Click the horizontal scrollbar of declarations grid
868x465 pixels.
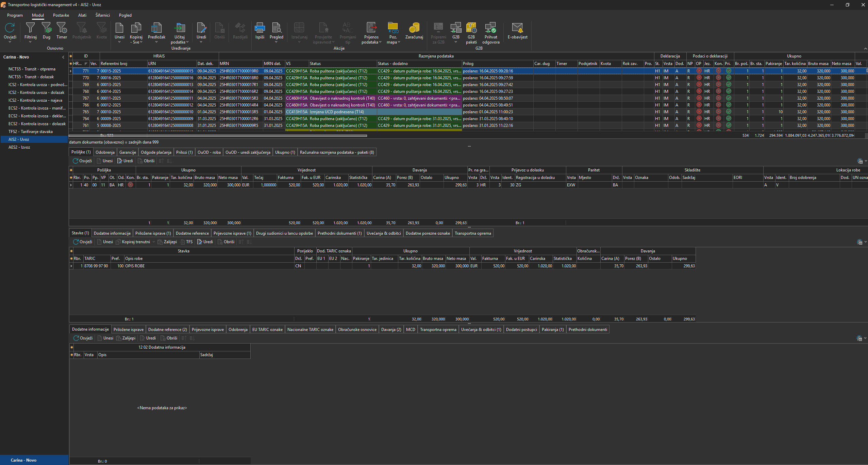[x=218, y=136]
